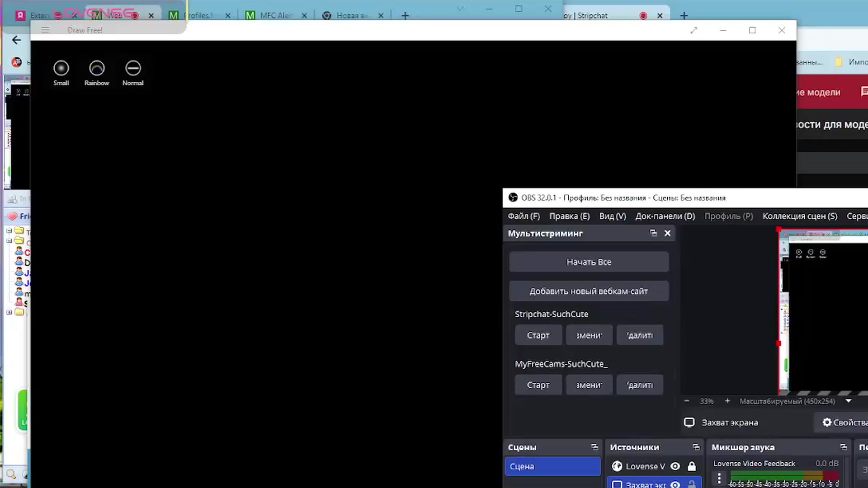Open the Вид (V) menu in OBS
Image resolution: width=868 pixels, height=488 pixels.
click(x=613, y=216)
